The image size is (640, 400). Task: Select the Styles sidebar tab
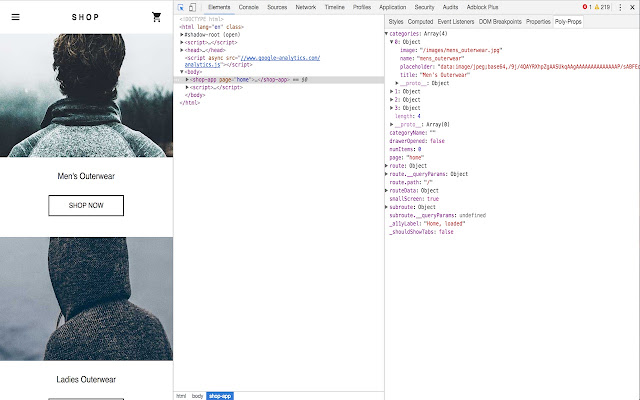click(x=396, y=22)
